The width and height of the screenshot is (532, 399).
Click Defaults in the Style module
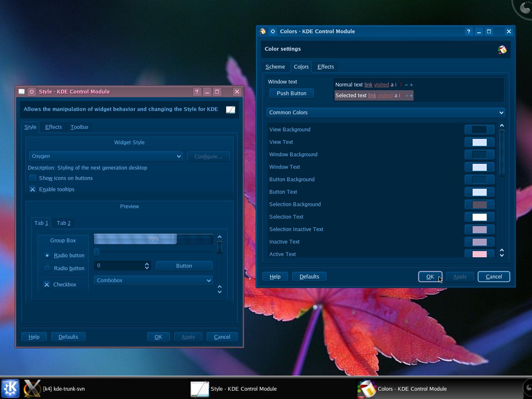click(68, 337)
